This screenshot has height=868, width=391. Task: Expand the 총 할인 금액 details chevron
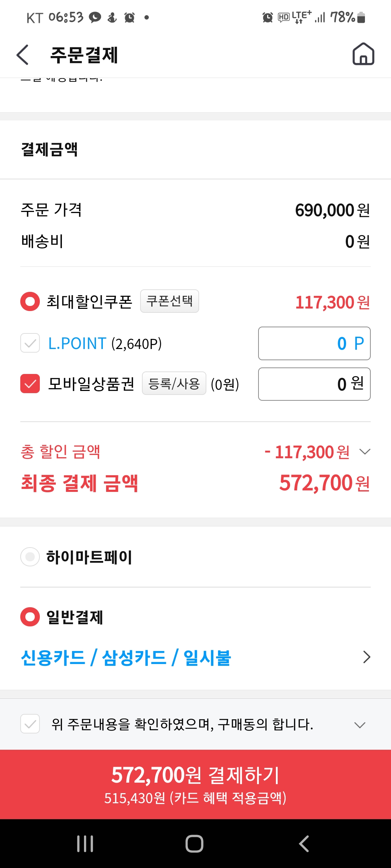point(365,452)
